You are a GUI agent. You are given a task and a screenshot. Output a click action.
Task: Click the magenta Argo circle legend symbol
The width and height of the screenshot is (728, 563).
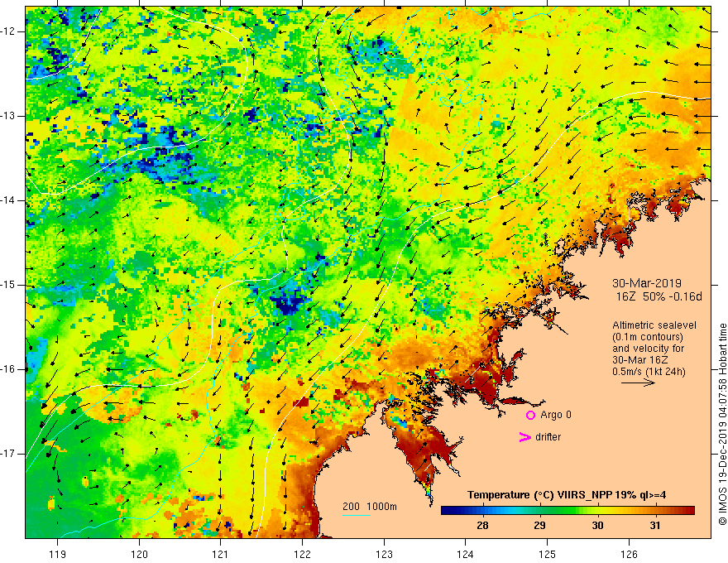[530, 415]
